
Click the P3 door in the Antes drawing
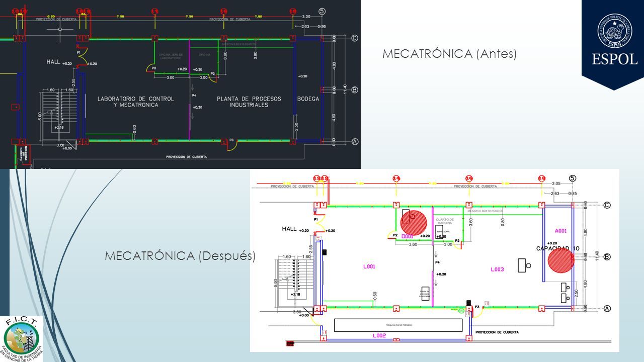point(231,145)
